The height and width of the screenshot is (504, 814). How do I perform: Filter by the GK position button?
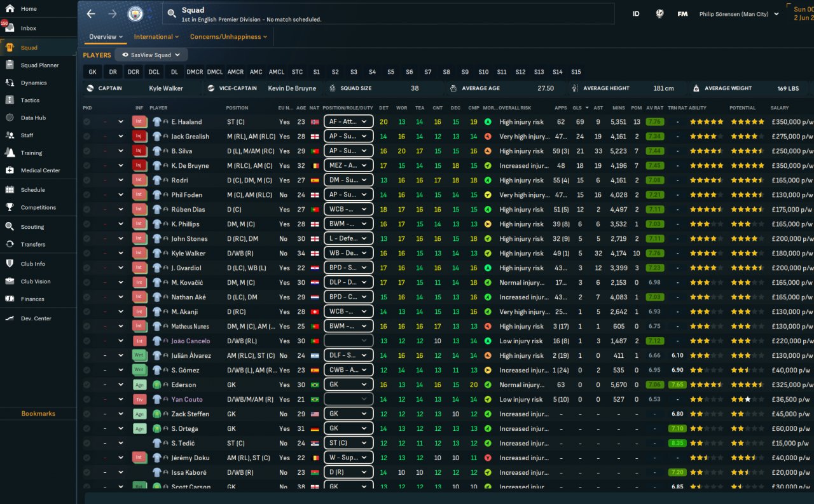click(93, 72)
